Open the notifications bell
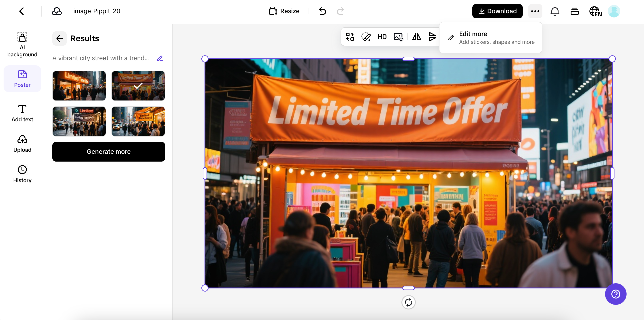Viewport: 644px width, 320px height. click(x=555, y=11)
